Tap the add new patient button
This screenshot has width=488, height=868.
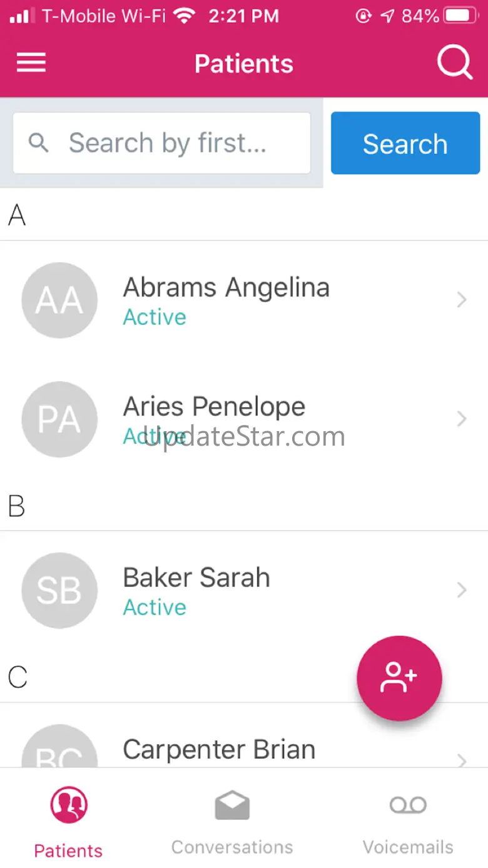pyautogui.click(x=399, y=678)
